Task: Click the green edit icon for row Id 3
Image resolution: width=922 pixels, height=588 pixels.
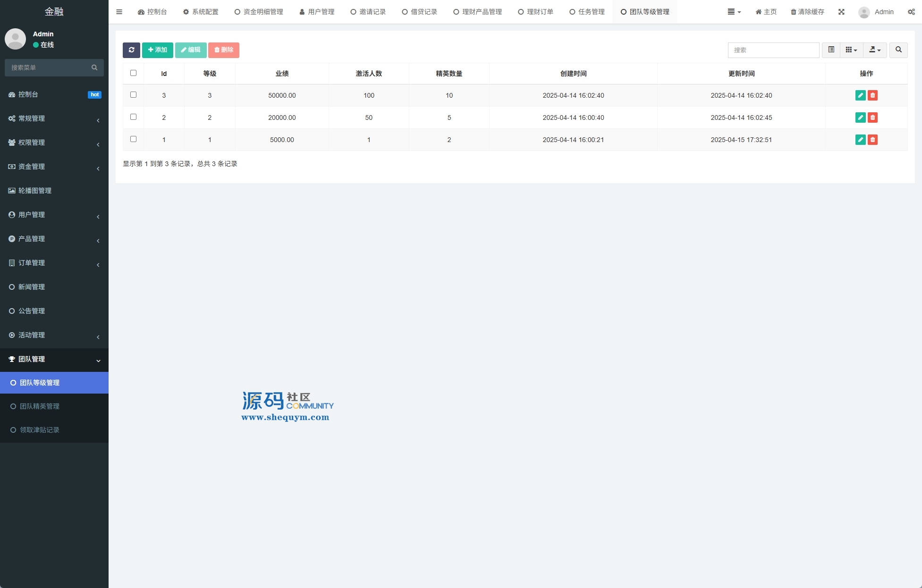Action: pyautogui.click(x=860, y=95)
